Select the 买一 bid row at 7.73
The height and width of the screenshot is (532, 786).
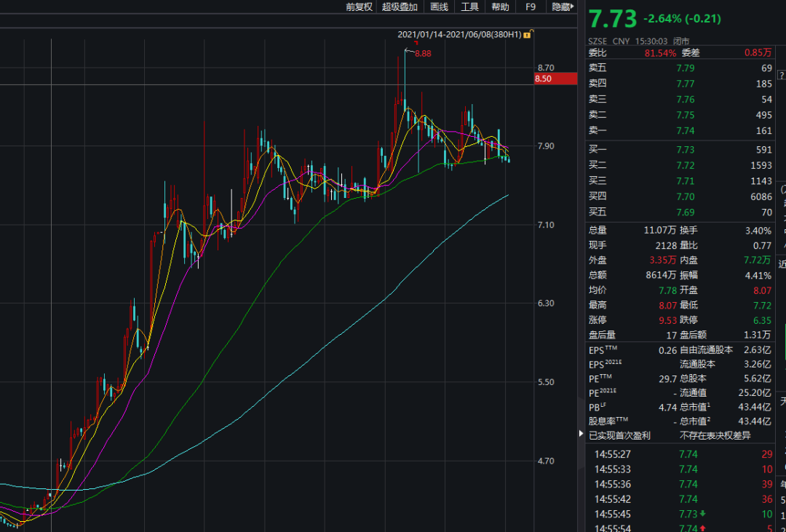680,150
